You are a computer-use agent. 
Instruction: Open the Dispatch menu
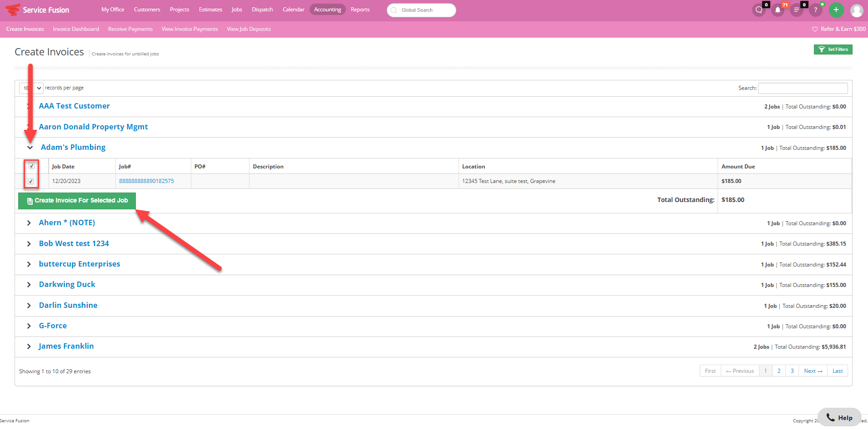[262, 10]
